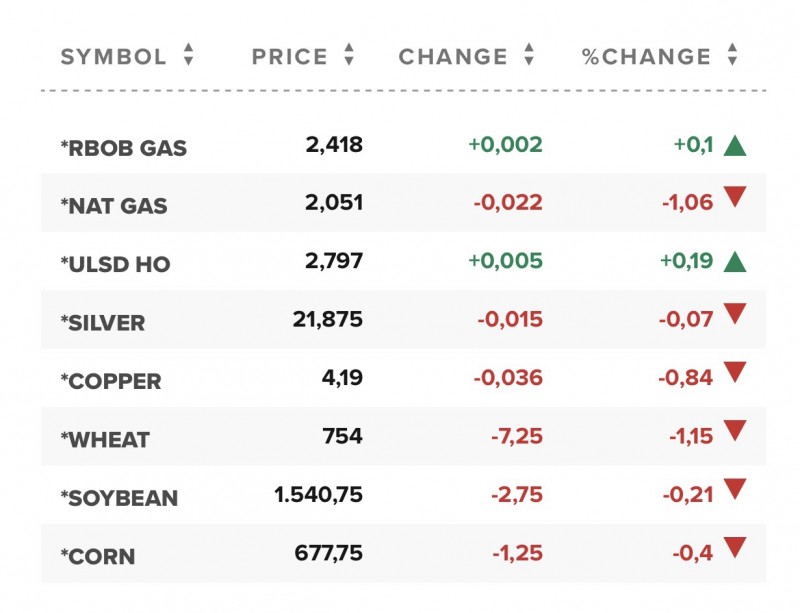800x613 pixels.
Task: Click the green up arrow for RBOB GAS
Action: pos(735,146)
